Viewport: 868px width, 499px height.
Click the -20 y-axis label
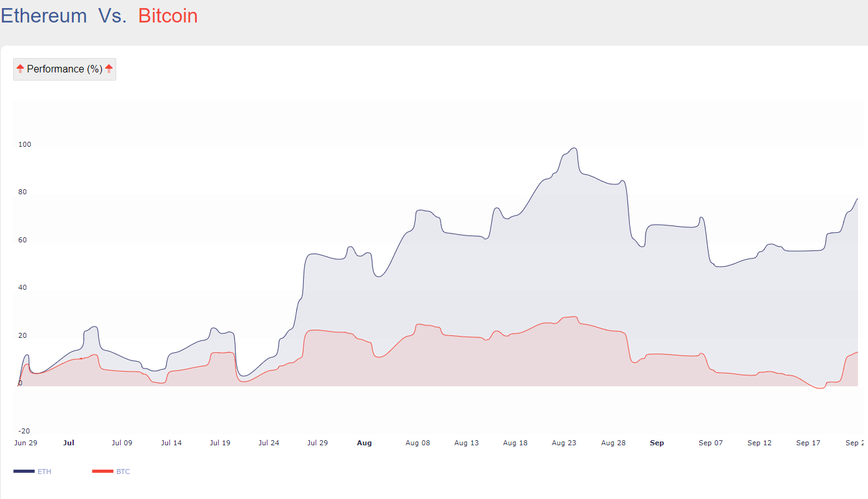24,431
